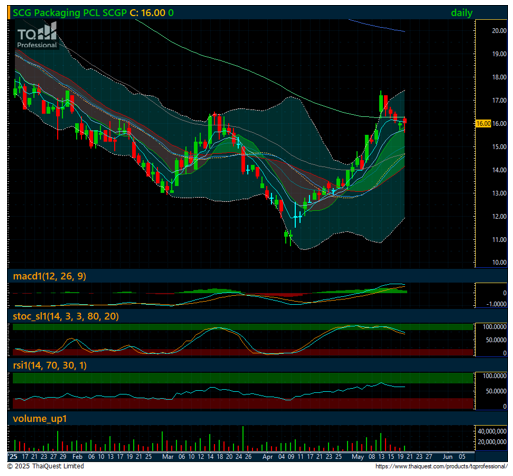The height and width of the screenshot is (476, 513).
Task: Click the 15.00 price axis label
Action: [499, 147]
